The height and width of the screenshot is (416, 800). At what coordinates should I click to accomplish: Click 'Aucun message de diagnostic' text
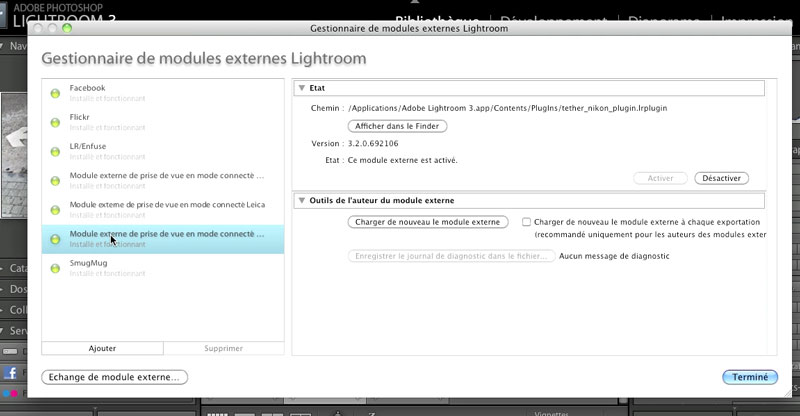(x=614, y=256)
